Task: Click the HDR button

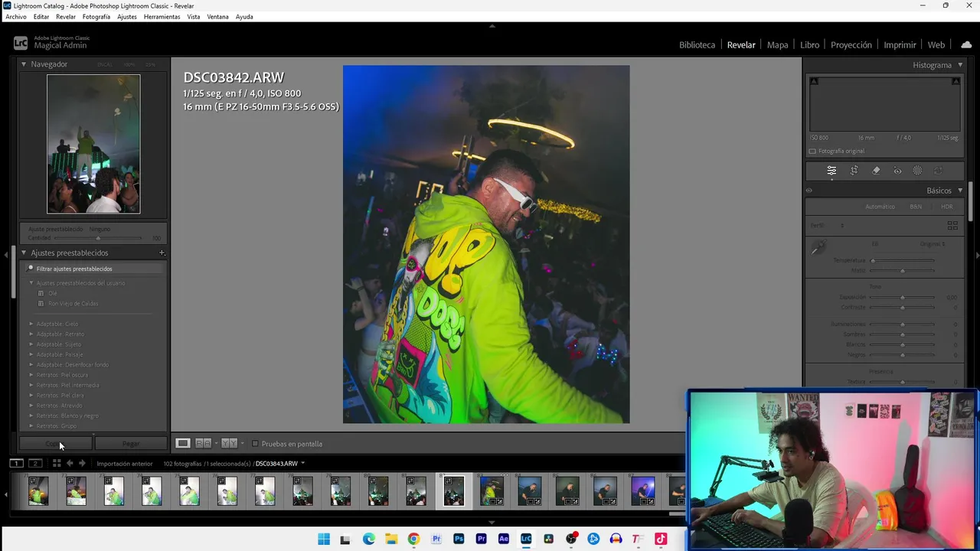Action: [947, 207]
